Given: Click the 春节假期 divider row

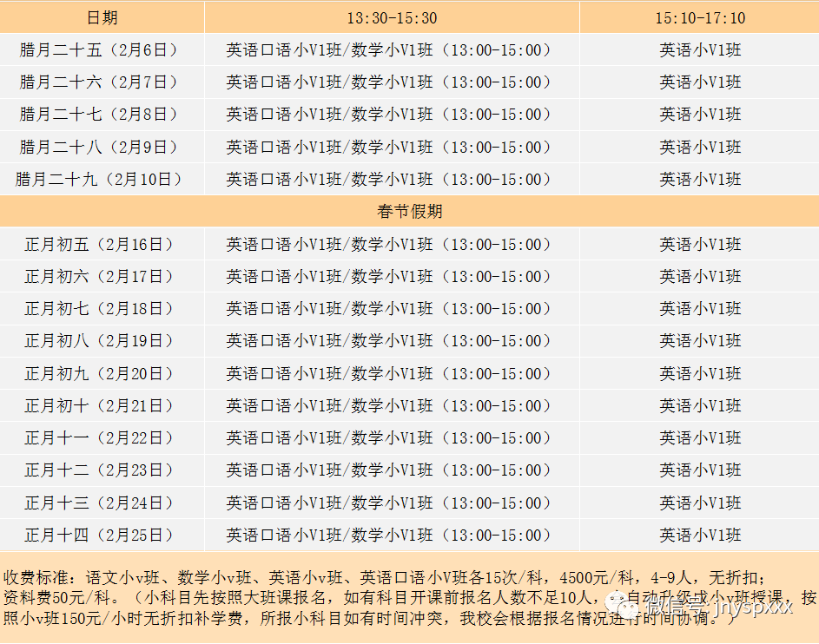Looking at the screenshot, I should tap(409, 212).
